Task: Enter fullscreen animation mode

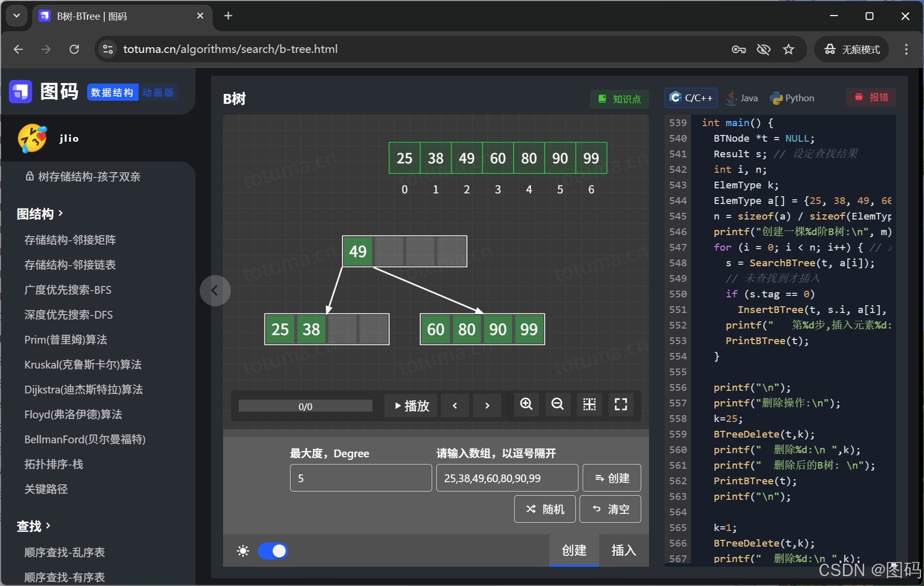Action: (621, 404)
